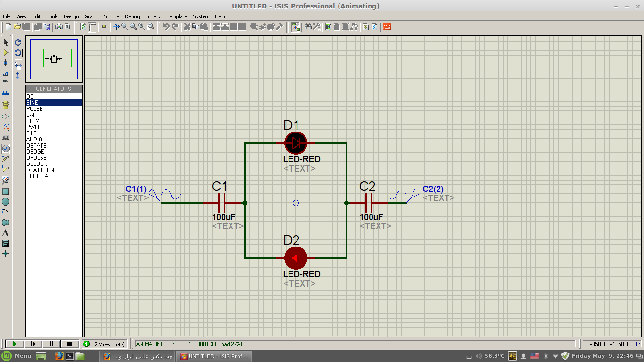Choose the Graph mode
The height and width of the screenshot is (362, 644).
(6, 127)
